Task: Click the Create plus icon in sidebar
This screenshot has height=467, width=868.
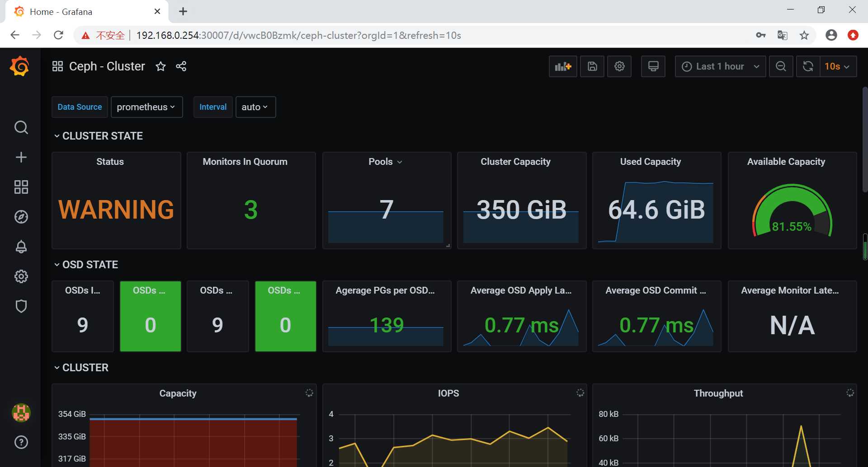Action: click(21, 157)
